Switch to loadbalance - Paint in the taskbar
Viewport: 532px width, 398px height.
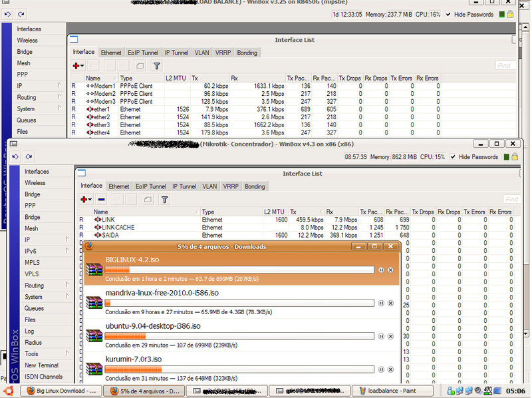pyautogui.click(x=392, y=391)
